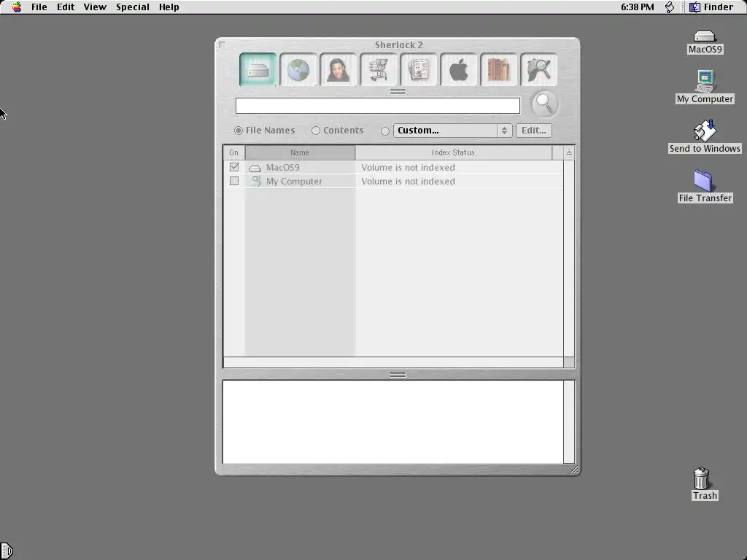Select the File Names radio button
This screenshot has height=560, width=747.
pos(239,131)
